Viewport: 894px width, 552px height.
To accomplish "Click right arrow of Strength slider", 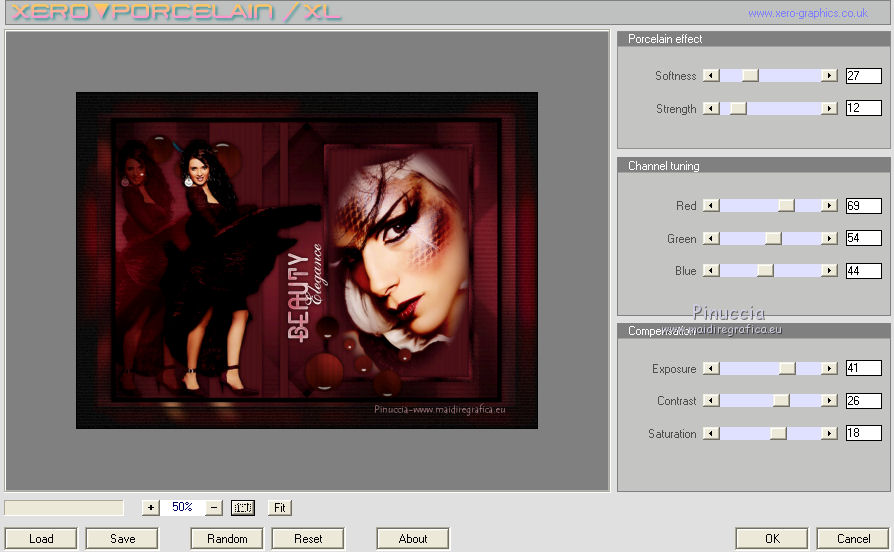I will [829, 109].
